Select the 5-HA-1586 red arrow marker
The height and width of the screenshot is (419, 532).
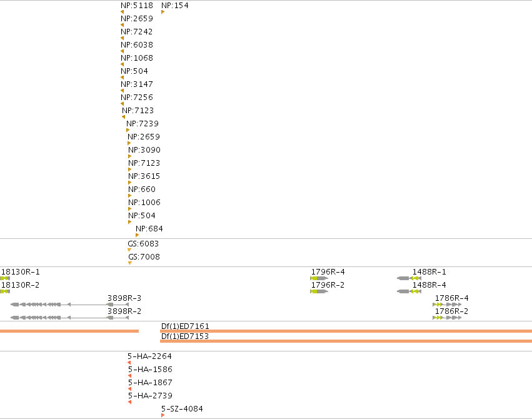129,376
